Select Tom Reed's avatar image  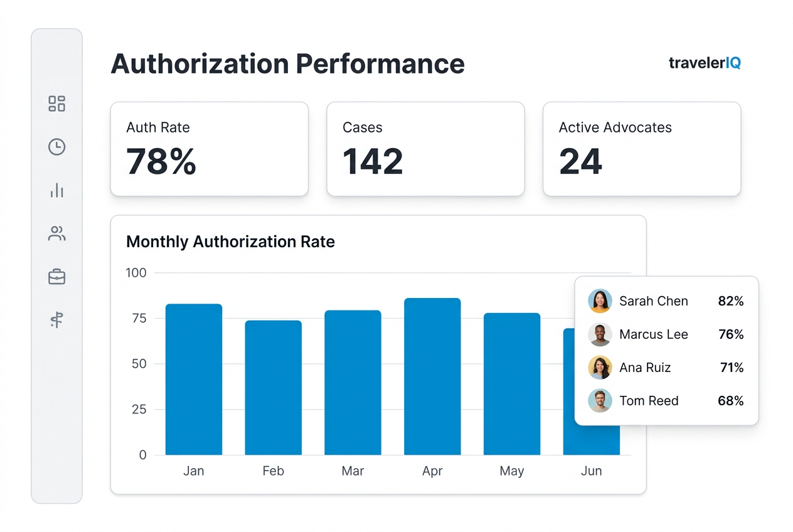600,401
